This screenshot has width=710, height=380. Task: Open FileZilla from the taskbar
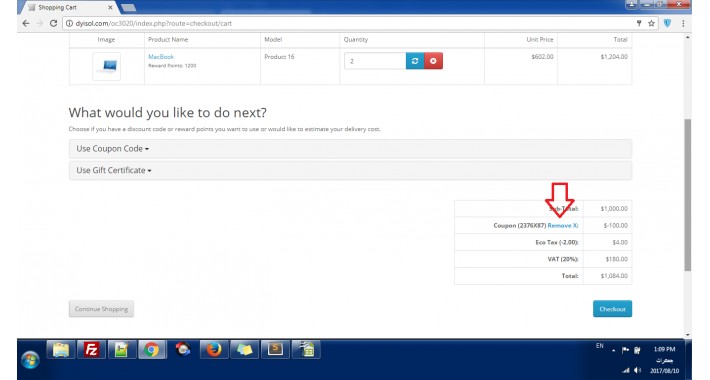click(x=91, y=350)
